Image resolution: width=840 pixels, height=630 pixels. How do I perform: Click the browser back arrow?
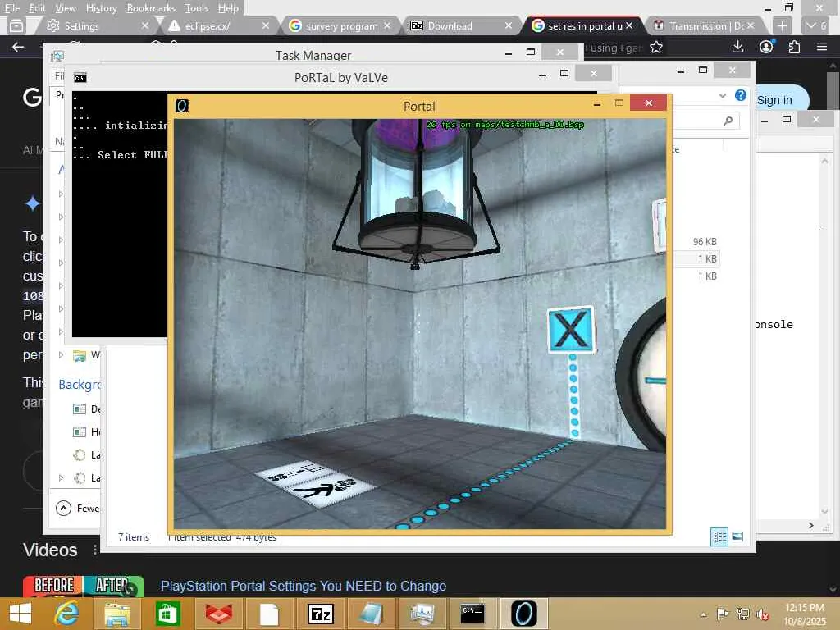tap(18, 47)
